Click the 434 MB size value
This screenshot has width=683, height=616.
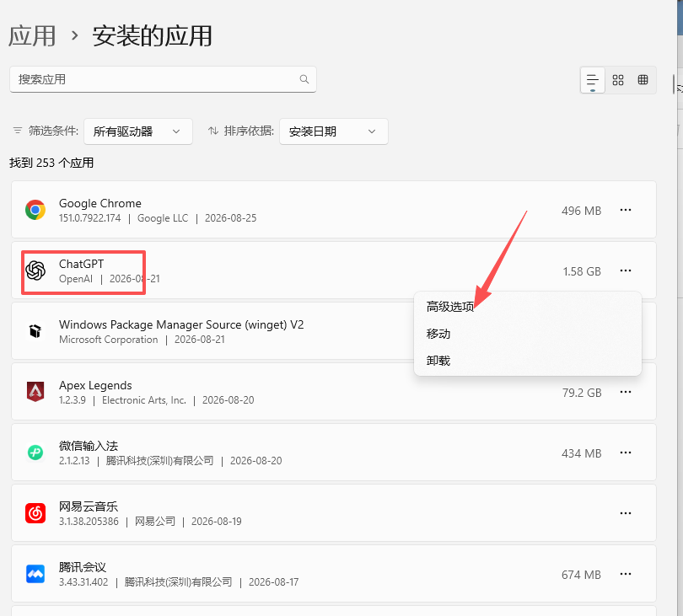(581, 453)
